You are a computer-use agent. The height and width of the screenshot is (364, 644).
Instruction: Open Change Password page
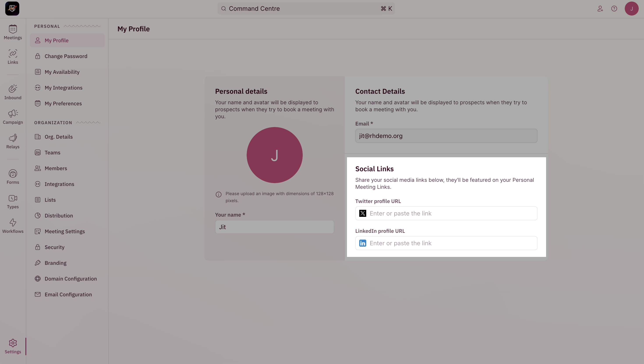[67, 56]
